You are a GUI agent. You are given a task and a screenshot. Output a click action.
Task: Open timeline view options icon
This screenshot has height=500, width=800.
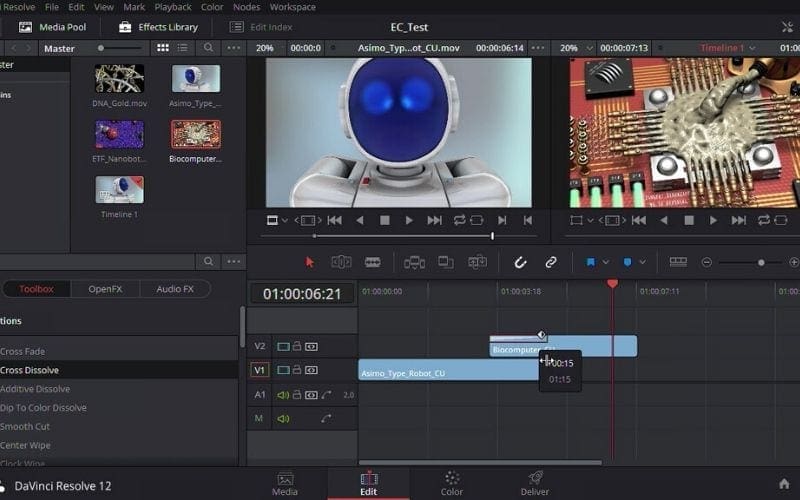pos(678,262)
